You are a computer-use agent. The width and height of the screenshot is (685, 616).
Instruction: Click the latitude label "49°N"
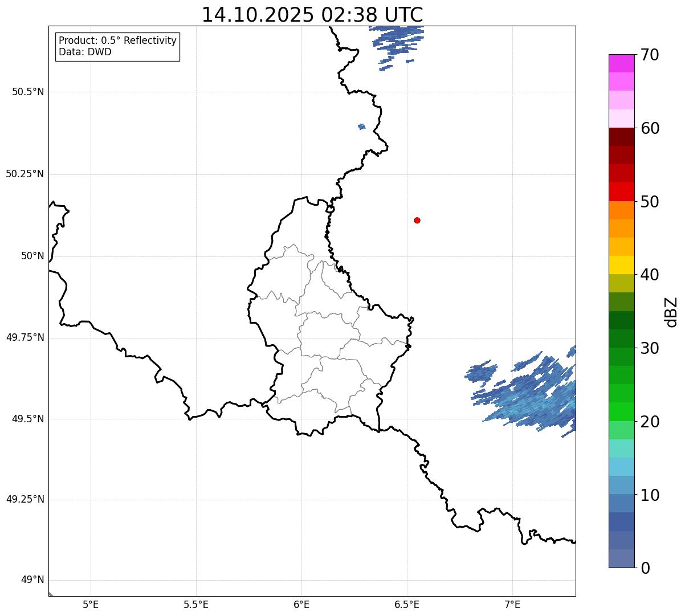pos(32,580)
